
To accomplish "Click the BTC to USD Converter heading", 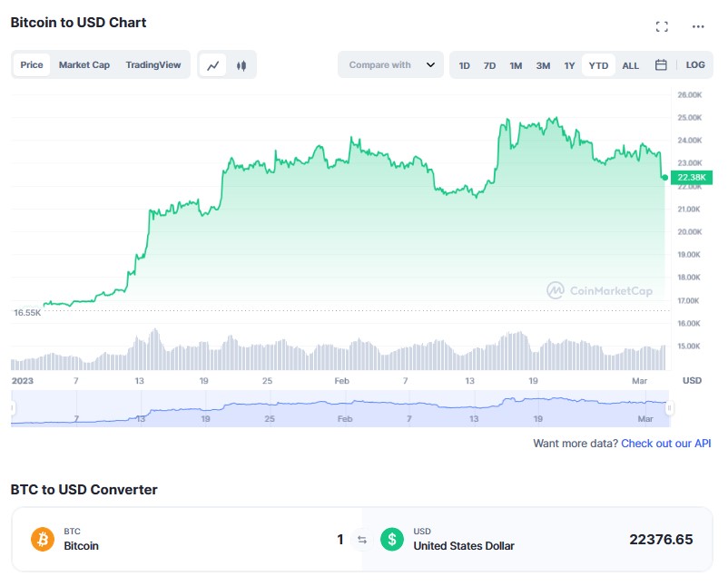I will (84, 490).
